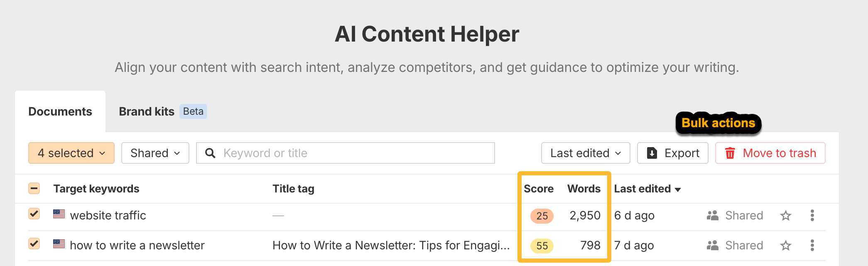Viewport: 868px width, 266px height.
Task: Star the newsletter document
Action: pyautogui.click(x=785, y=245)
